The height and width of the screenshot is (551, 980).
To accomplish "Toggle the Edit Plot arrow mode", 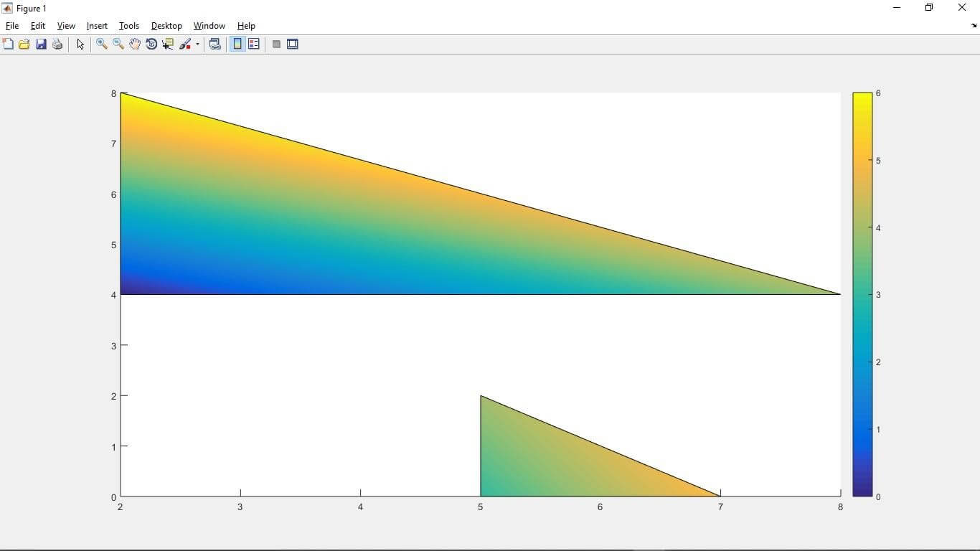I will click(80, 44).
